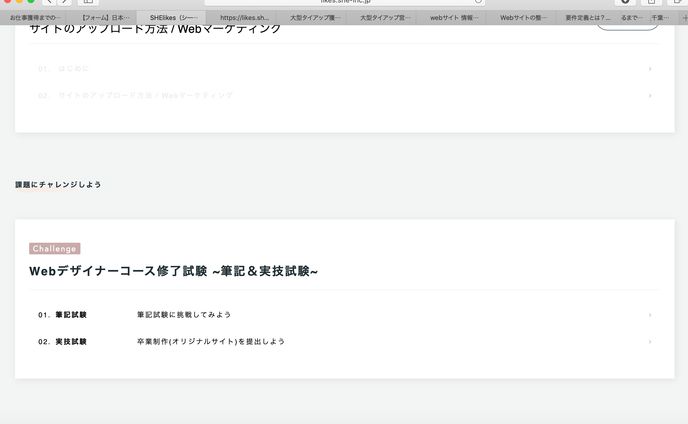Image resolution: width=688 pixels, height=424 pixels.
Task: Expand the faded 02 サイトのアップロード方法 row chevron
Action: 650,96
